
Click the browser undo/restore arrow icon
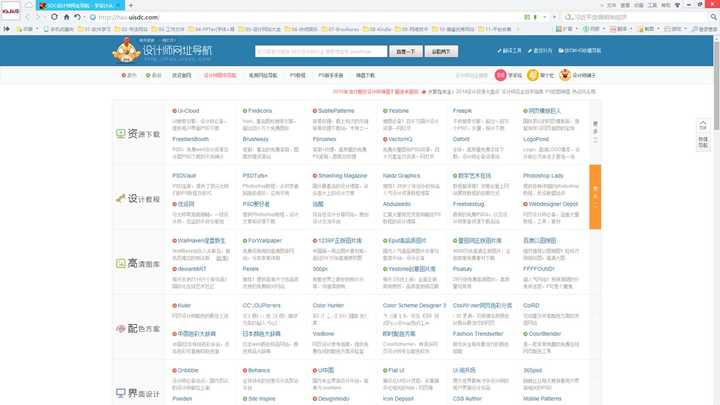coord(77,17)
